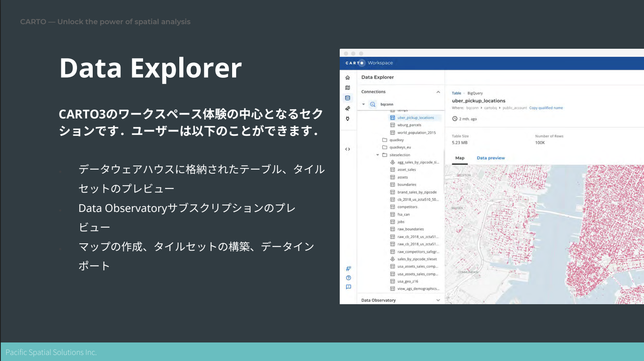Open the quadkey folder
The width and height of the screenshot is (644, 361).
396,140
